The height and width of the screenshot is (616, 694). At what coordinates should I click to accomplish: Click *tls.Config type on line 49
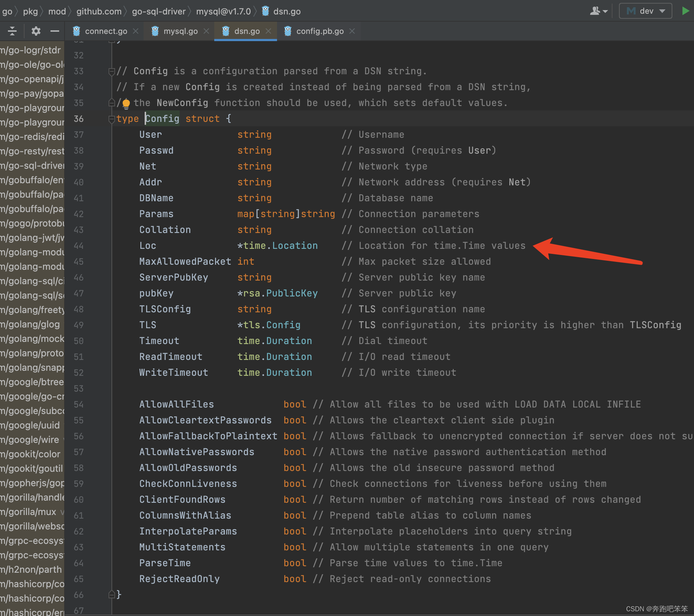coord(269,325)
